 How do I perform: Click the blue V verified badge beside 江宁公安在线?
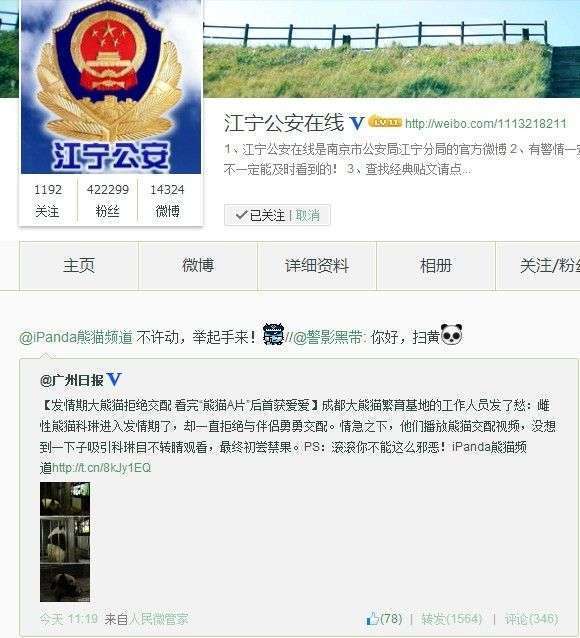[357, 123]
